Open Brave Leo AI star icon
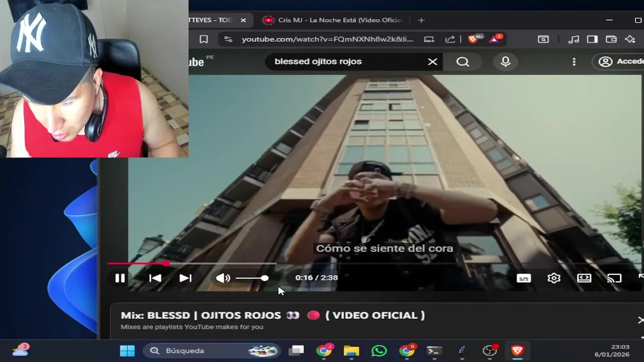The width and height of the screenshot is (644, 362). [630, 39]
